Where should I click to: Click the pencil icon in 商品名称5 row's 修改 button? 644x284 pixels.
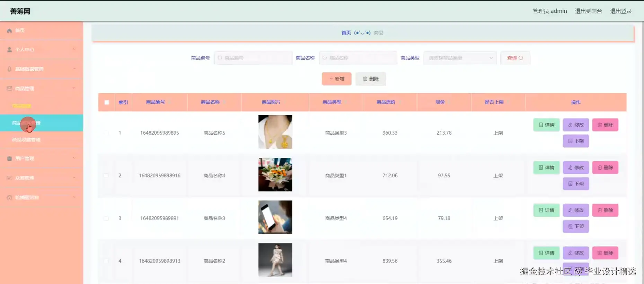point(570,125)
